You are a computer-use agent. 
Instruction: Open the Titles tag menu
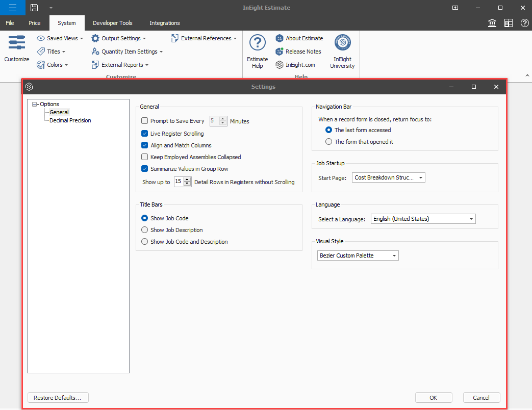[x=51, y=52]
